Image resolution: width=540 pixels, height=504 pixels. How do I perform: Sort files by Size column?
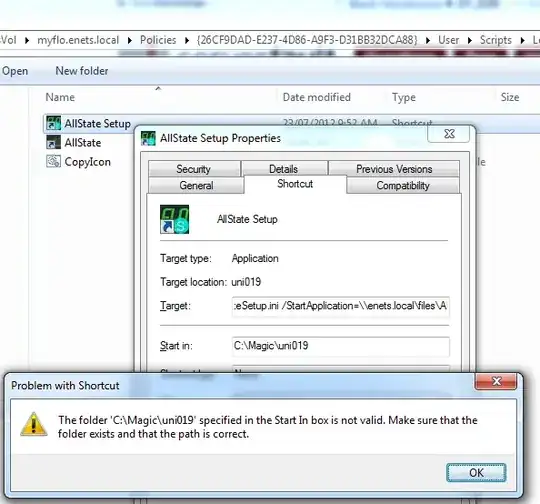[510, 97]
